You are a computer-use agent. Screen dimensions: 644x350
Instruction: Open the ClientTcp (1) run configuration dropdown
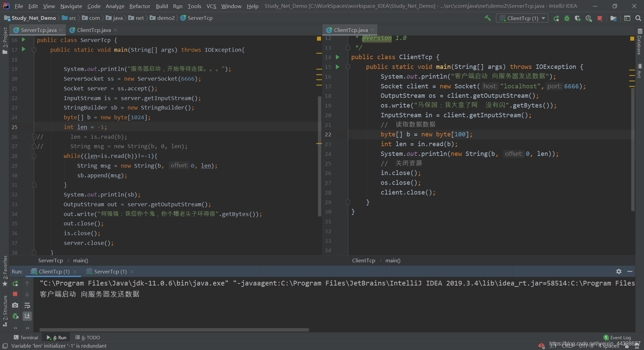tap(522, 18)
